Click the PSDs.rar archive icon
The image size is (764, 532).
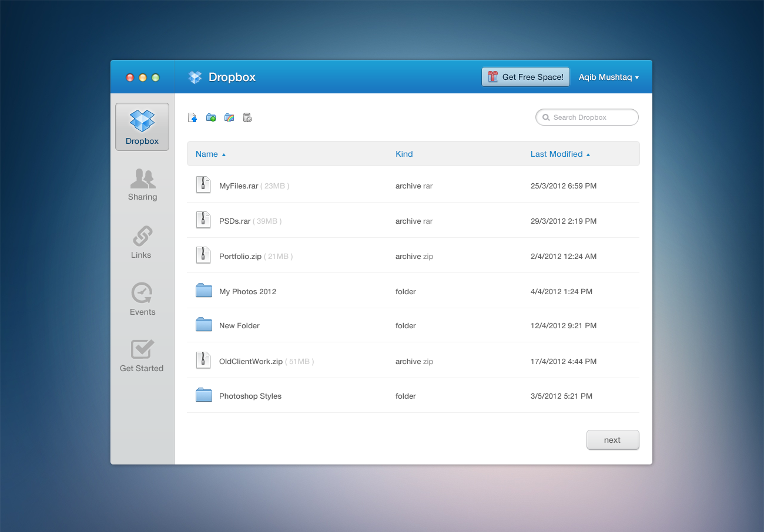[x=203, y=220]
